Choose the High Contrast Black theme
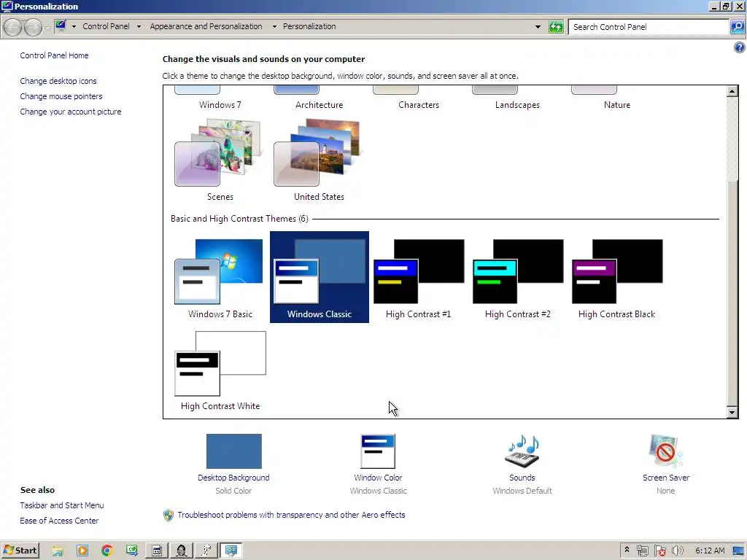The image size is (747, 560). pyautogui.click(x=616, y=278)
